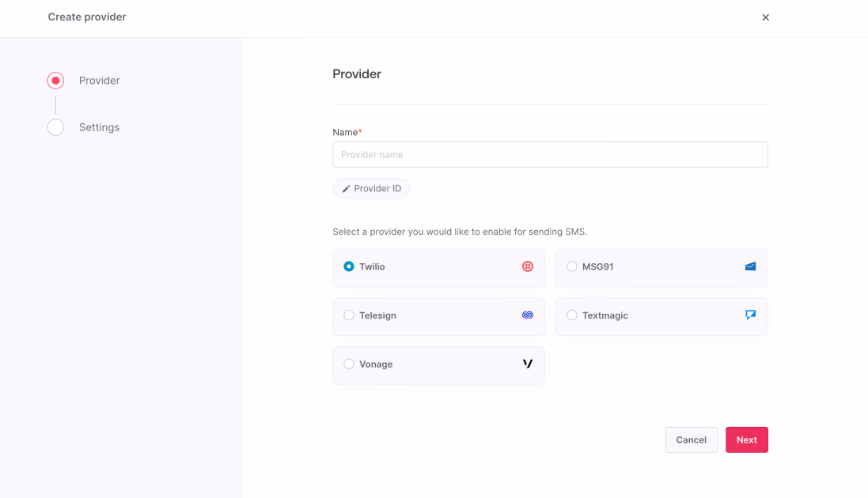Image resolution: width=868 pixels, height=498 pixels.
Task: Cancel provider creation
Action: [691, 440]
